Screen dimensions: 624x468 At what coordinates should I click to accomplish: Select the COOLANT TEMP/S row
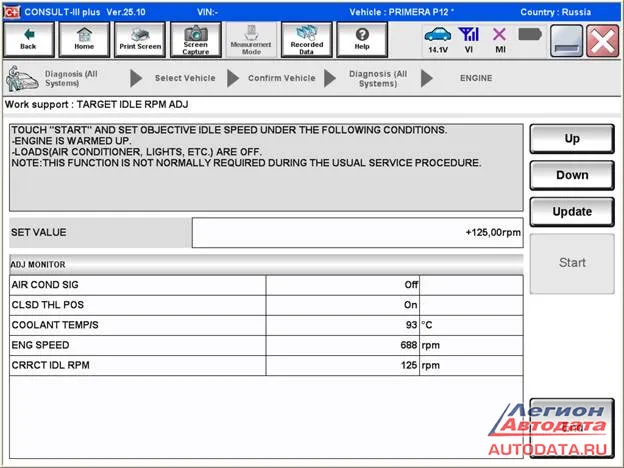(266, 325)
